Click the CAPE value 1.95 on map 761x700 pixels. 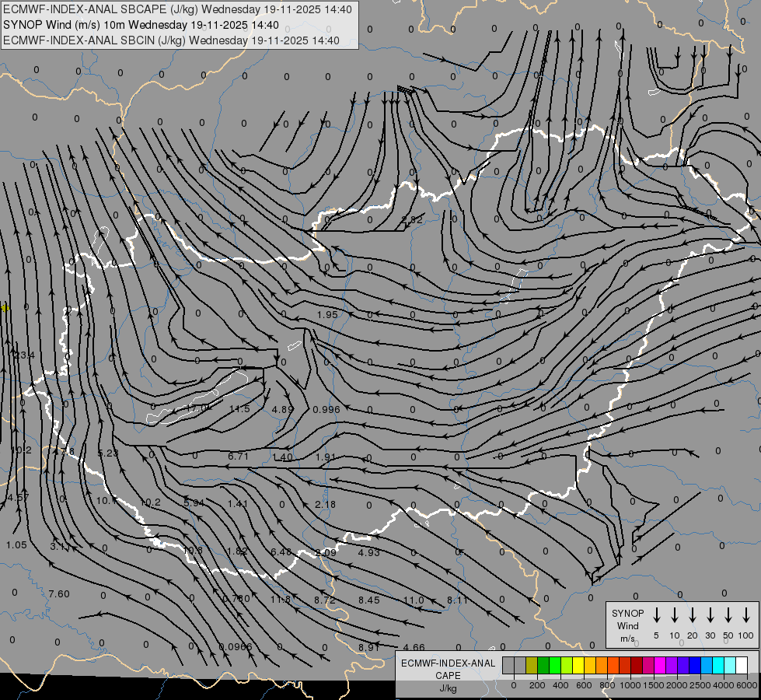pyautogui.click(x=327, y=314)
